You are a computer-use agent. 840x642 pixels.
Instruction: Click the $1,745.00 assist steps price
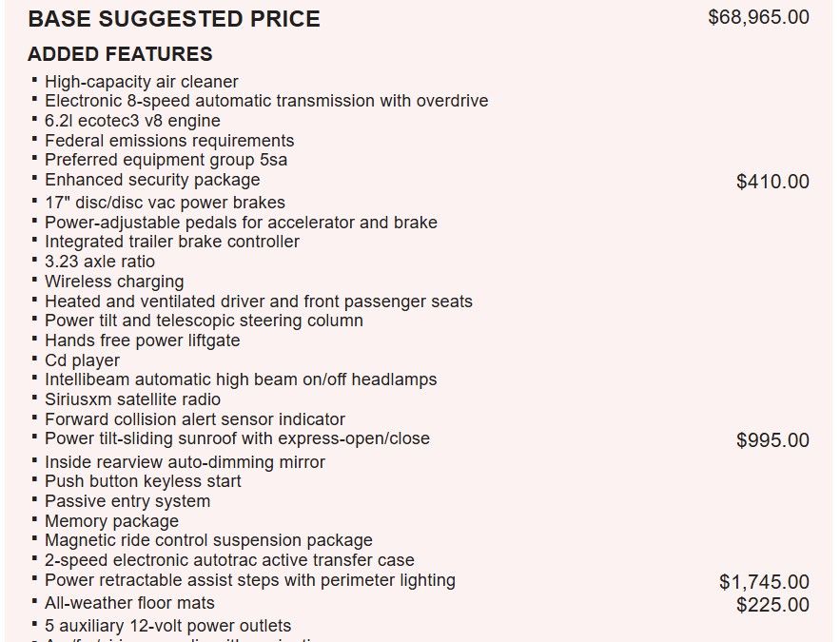pyautogui.click(x=764, y=582)
